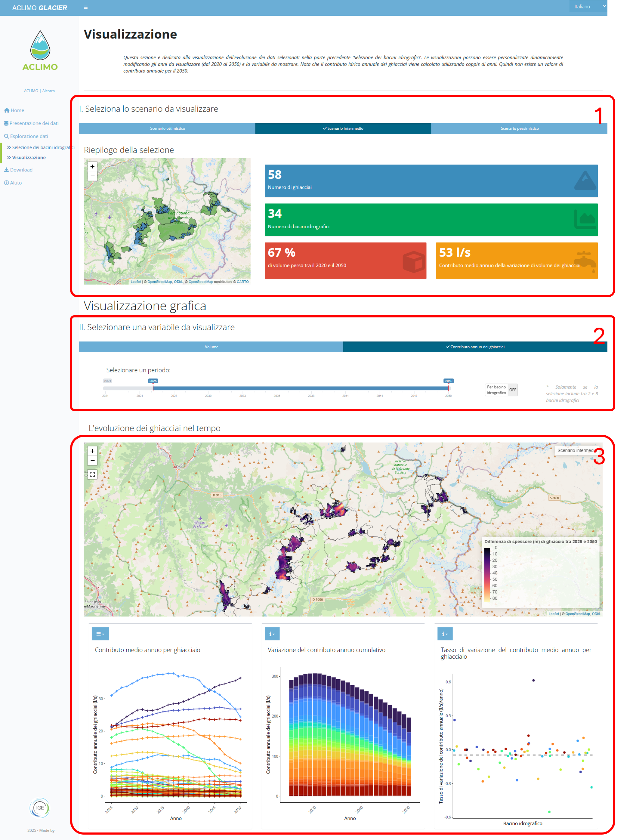The height and width of the screenshot is (840, 639).
Task: Zoom in on the glacier evolution map
Action: tap(92, 451)
